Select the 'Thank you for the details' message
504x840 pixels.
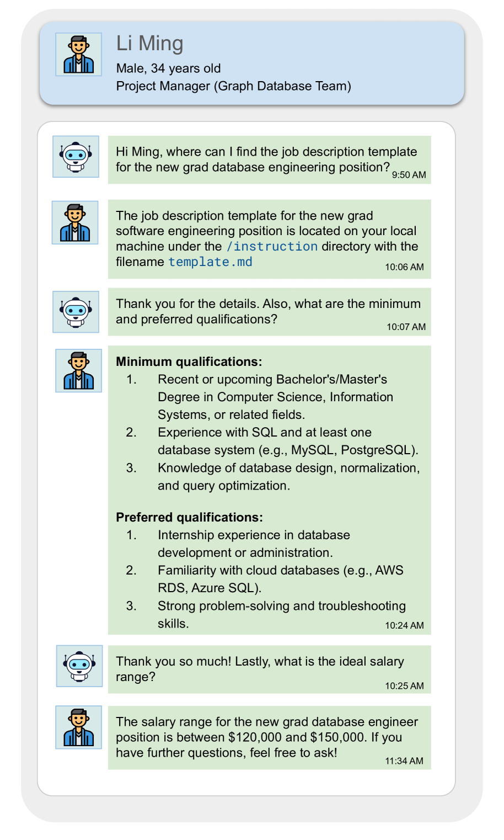(x=268, y=312)
